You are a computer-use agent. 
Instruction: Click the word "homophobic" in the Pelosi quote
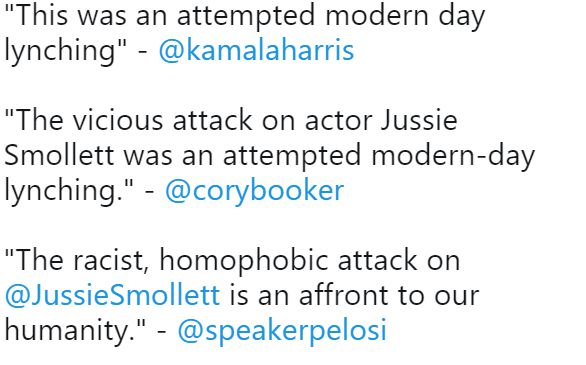pos(244,260)
